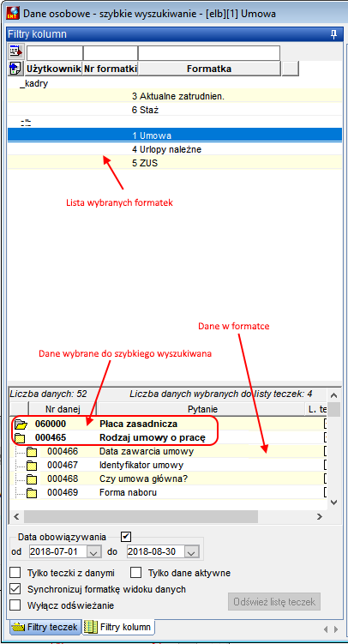
Task: Click the data list vertical scroll up arrow
Action: click(334, 396)
